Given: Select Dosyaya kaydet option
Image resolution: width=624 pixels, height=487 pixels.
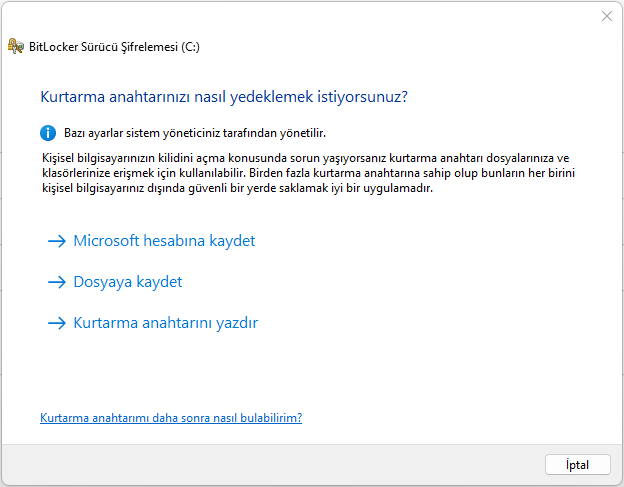Looking at the screenshot, I should pyautogui.click(x=128, y=282).
